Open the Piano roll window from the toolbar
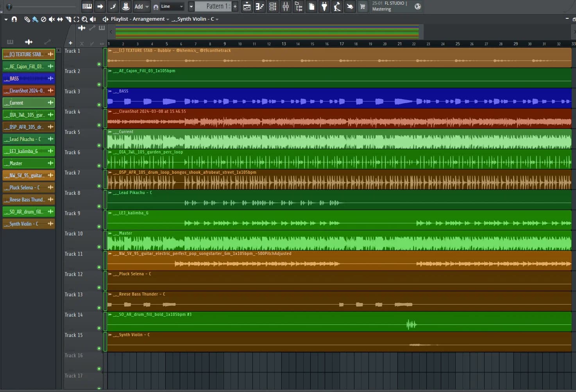 [x=259, y=7]
